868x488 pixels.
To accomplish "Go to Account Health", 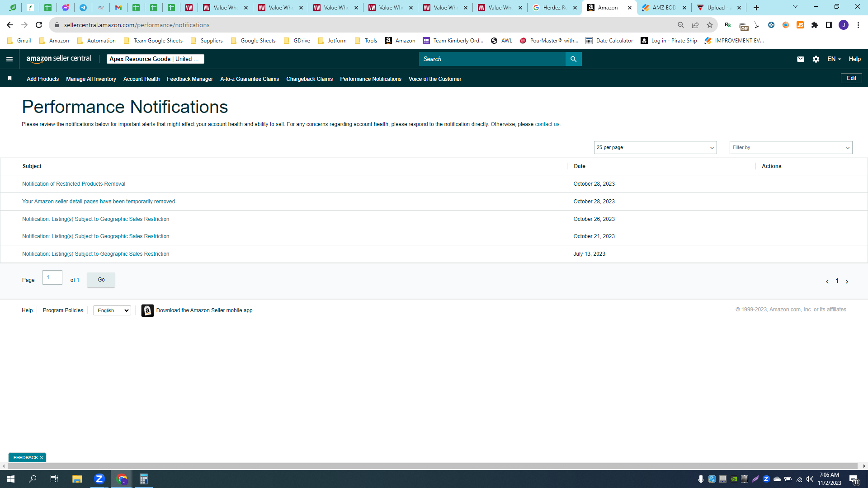I will [142, 79].
